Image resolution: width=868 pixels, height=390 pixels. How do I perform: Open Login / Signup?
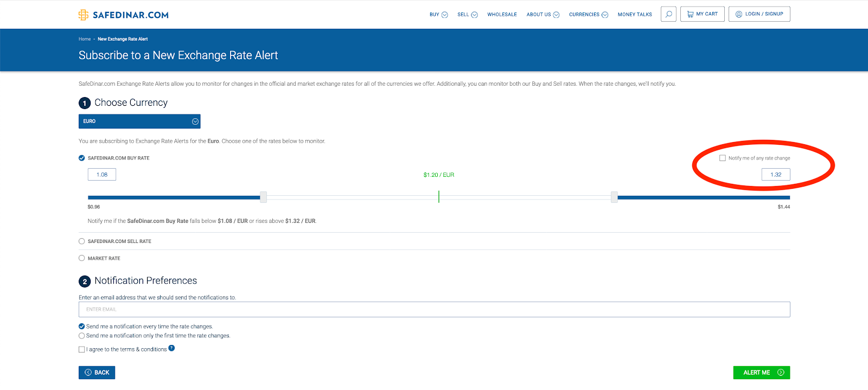point(759,14)
